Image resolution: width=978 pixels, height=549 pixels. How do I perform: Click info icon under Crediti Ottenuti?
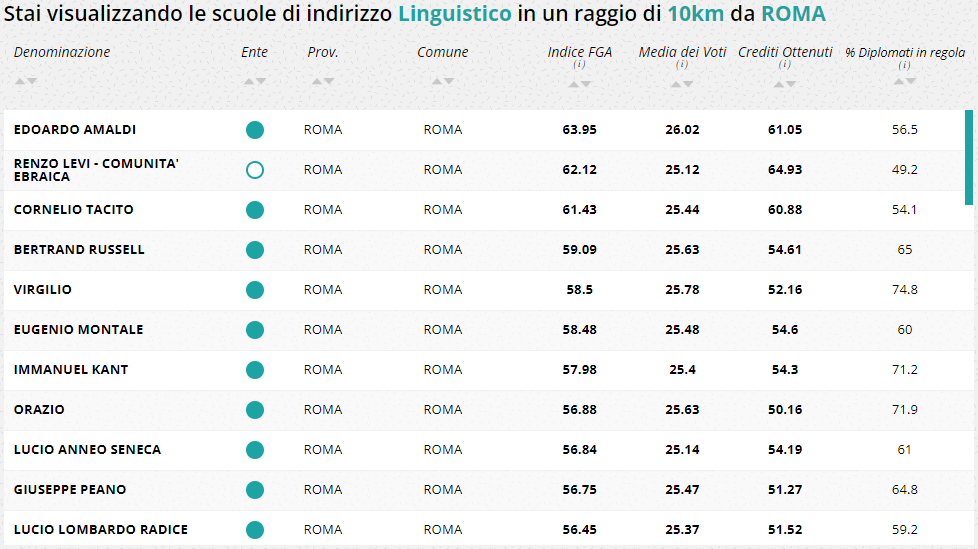[785, 65]
